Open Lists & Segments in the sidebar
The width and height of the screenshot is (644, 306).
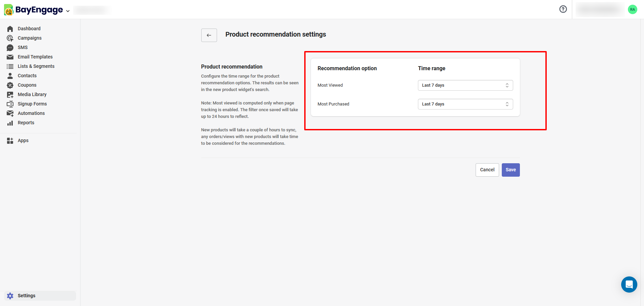(x=36, y=66)
